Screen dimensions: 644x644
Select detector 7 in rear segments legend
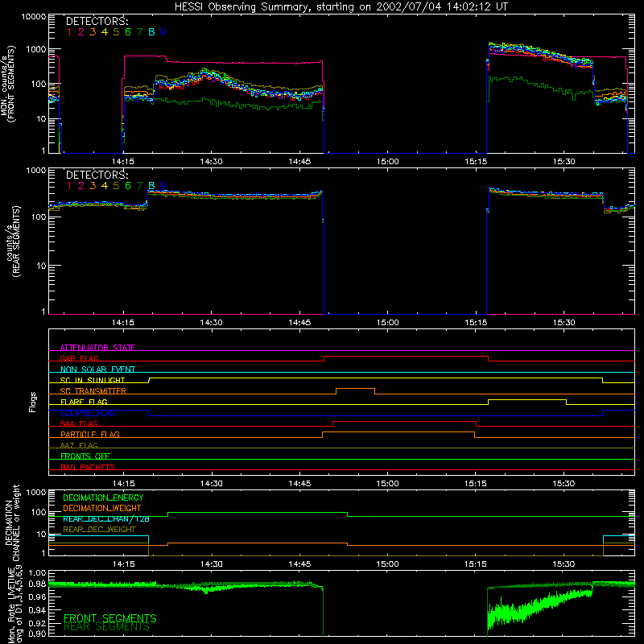[139, 186]
